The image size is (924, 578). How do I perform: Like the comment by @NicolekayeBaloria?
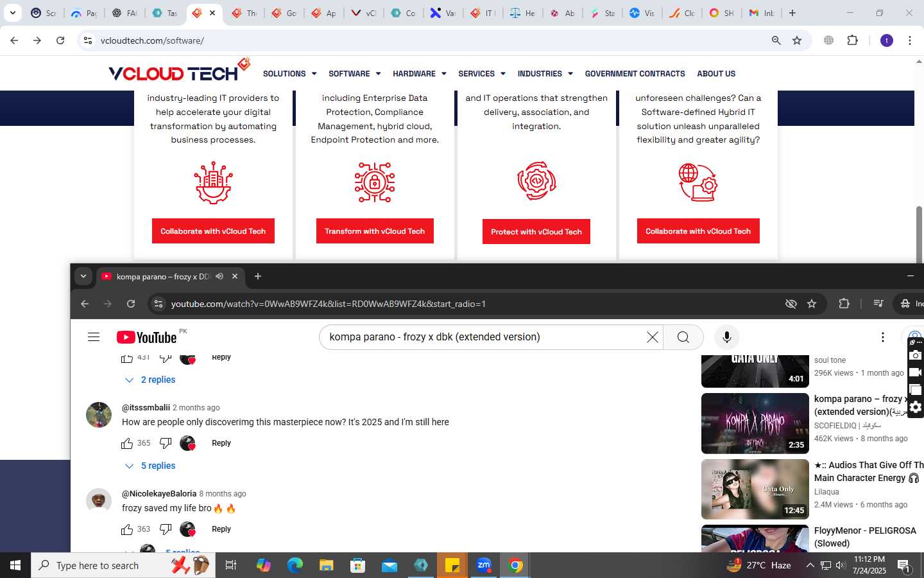(x=127, y=529)
